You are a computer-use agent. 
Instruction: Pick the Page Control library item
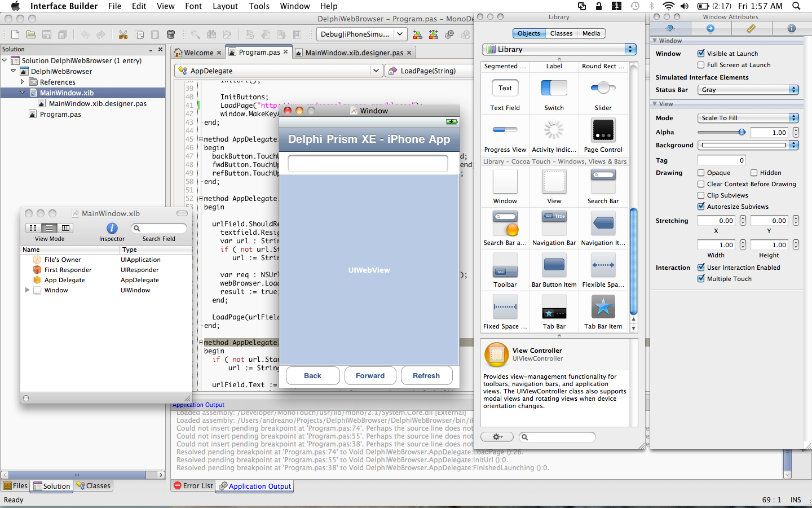[603, 130]
